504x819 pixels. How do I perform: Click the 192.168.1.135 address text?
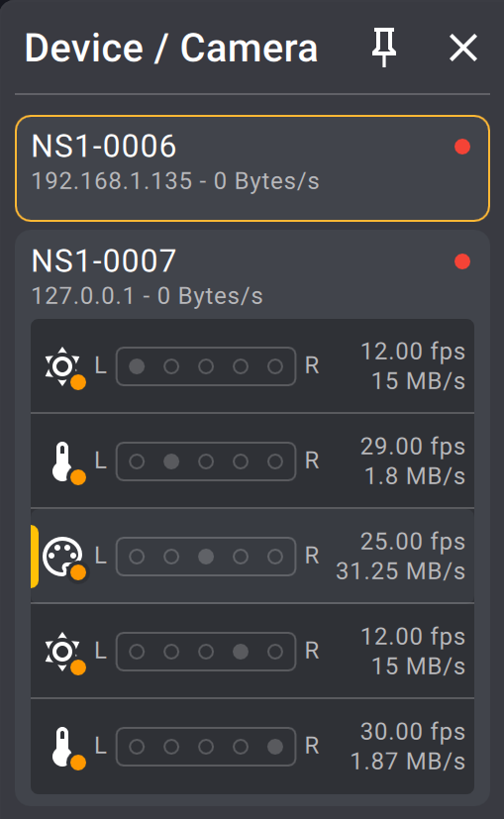[x=112, y=181]
